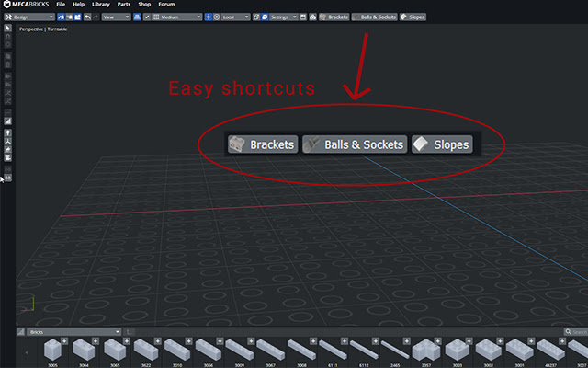Click the Perspective | Turntable viewport label
The height and width of the screenshot is (368, 588).
43,29
